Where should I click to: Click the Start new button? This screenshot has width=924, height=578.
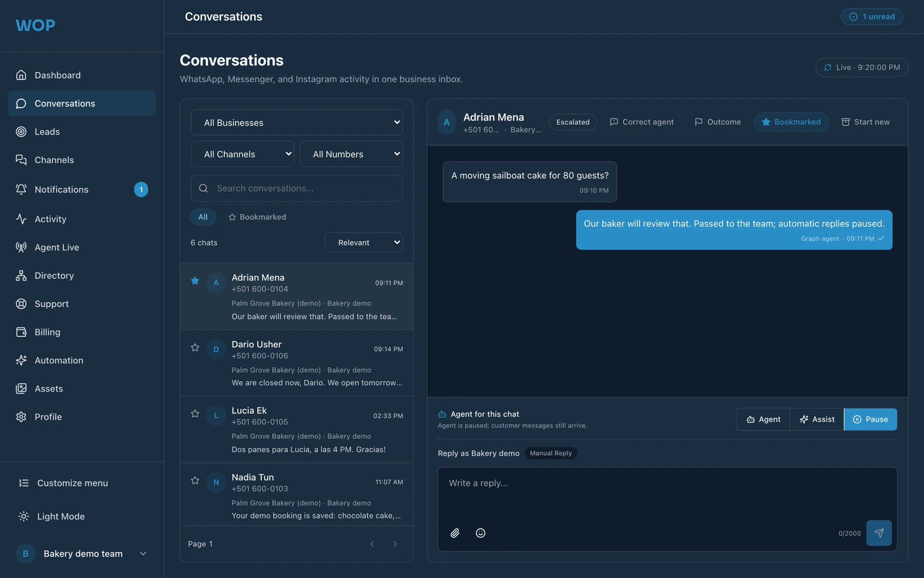[x=865, y=122]
